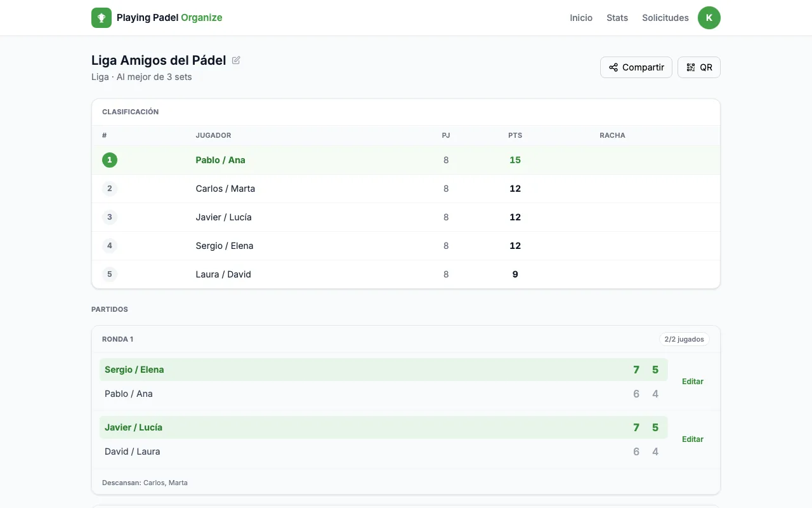Edit the Javier / Lucía vs David / Laura match

click(x=693, y=439)
